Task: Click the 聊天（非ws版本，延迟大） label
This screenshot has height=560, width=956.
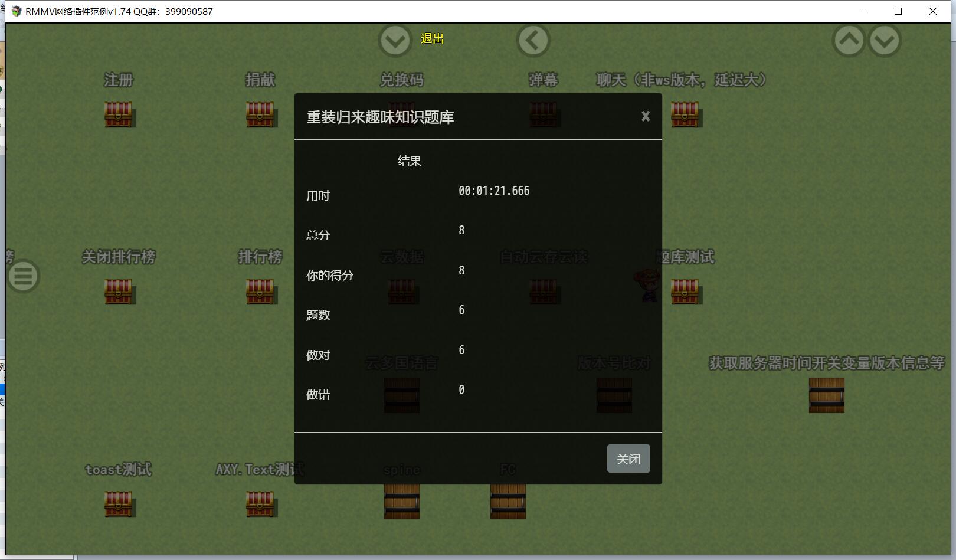Action: pos(682,80)
